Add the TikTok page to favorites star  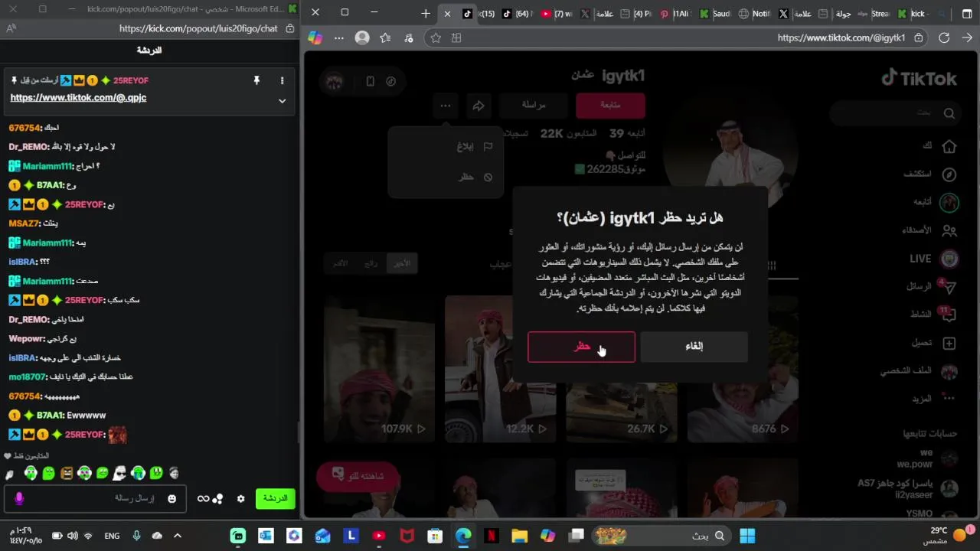(x=436, y=37)
